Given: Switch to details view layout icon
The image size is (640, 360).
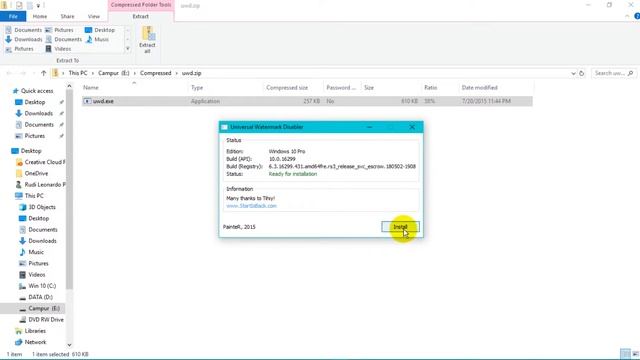Looking at the screenshot, I should 625,354.
